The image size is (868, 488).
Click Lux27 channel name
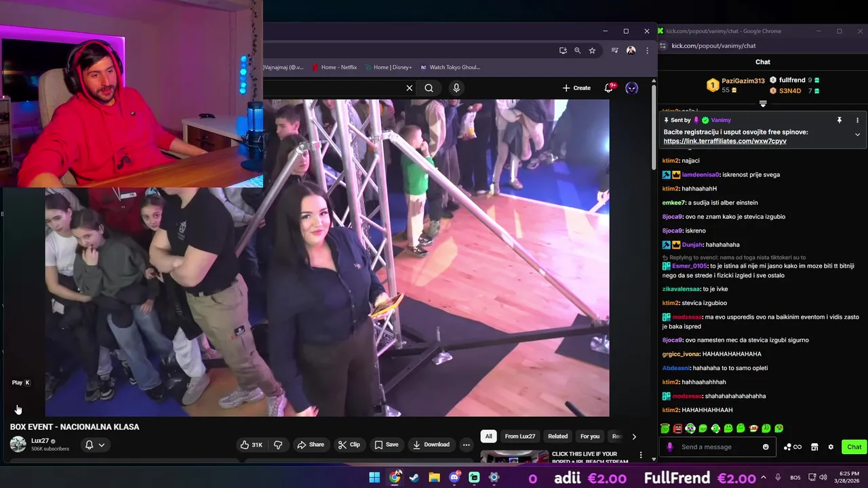pyautogui.click(x=41, y=441)
